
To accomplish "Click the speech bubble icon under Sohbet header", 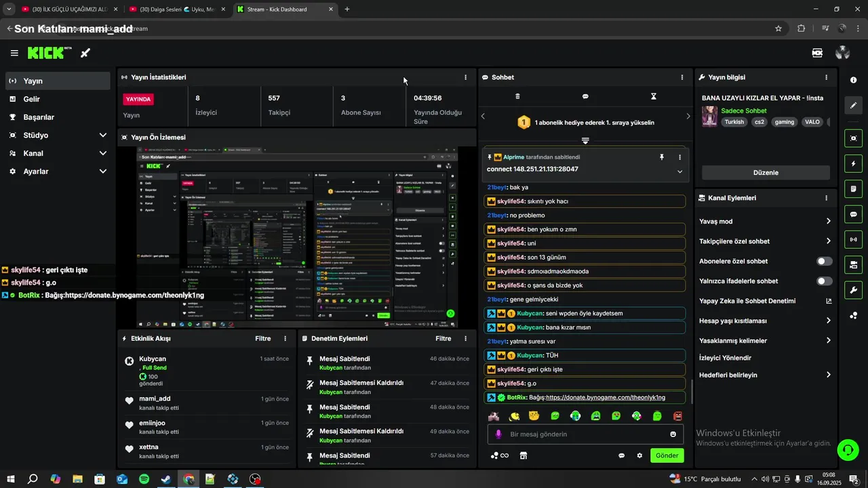I will tap(585, 96).
